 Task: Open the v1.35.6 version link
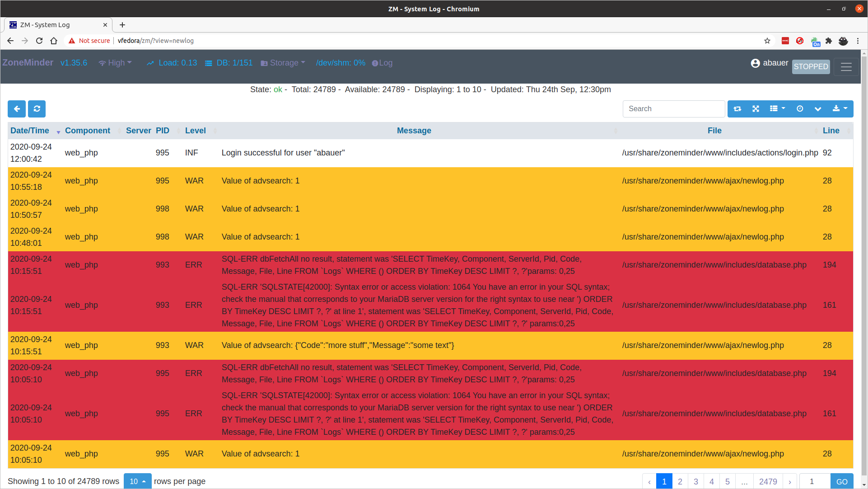point(74,63)
